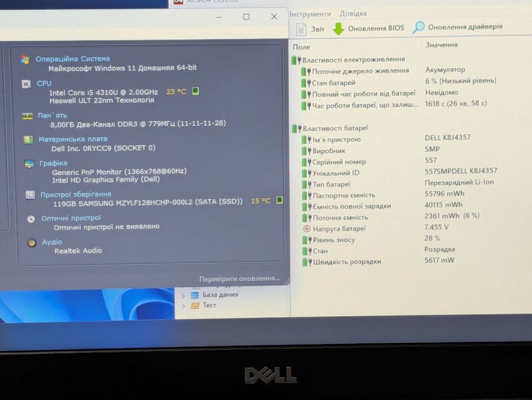Image resolution: width=532 pixels, height=400 pixels.
Task: Click the Пристрої зберігання heading link
Action: click(x=76, y=194)
